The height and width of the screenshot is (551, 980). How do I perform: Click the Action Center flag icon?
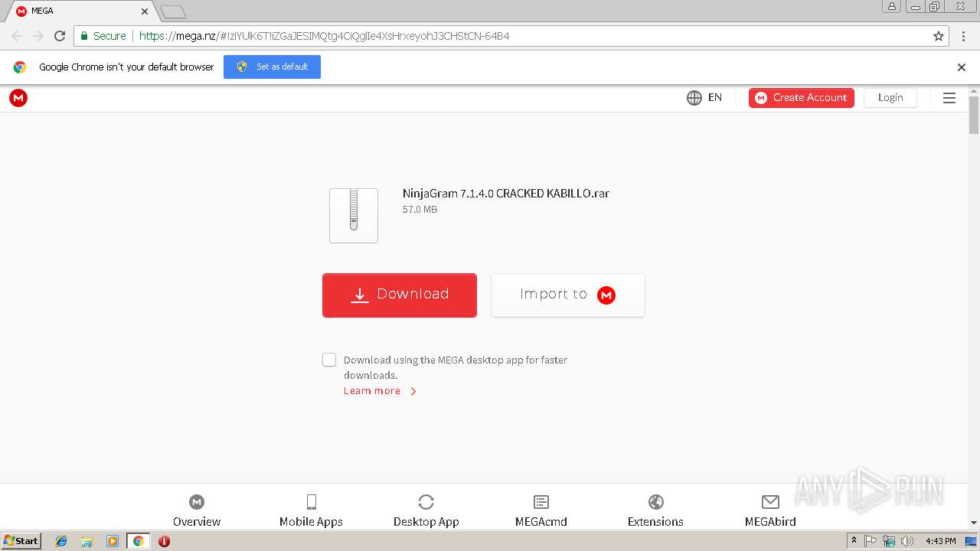tap(871, 541)
